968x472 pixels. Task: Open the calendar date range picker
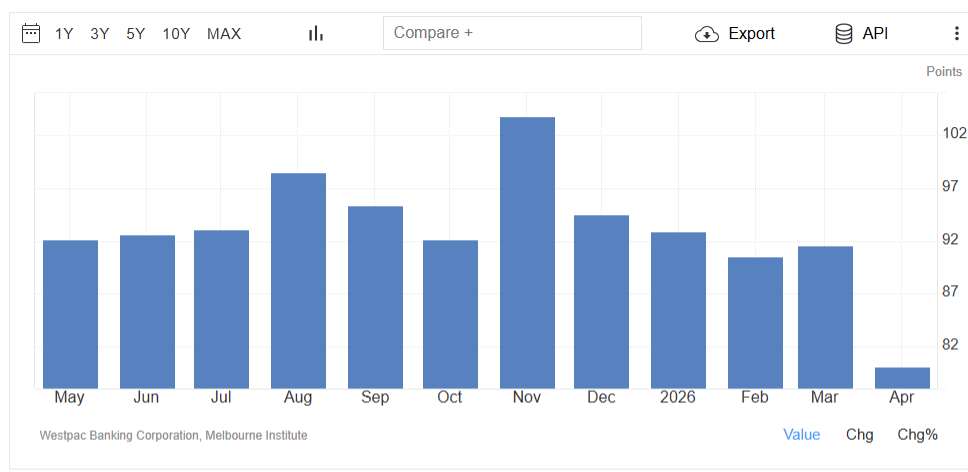[31, 33]
